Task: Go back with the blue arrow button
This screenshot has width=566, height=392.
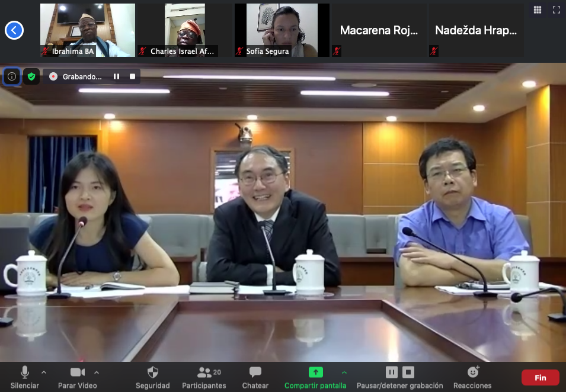Action: coord(14,30)
